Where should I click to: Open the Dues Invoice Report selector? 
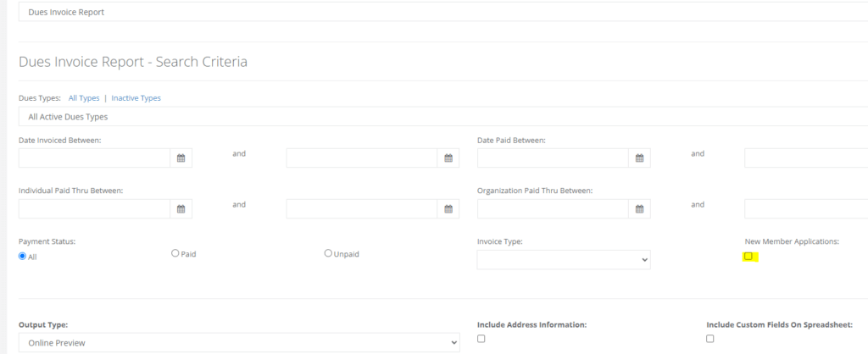point(441,12)
